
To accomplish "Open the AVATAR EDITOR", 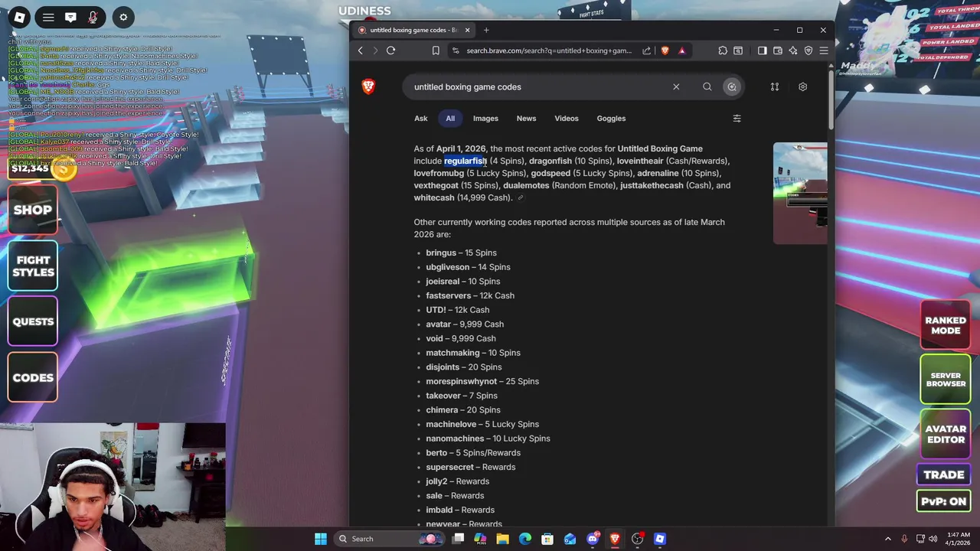I will coord(946,434).
